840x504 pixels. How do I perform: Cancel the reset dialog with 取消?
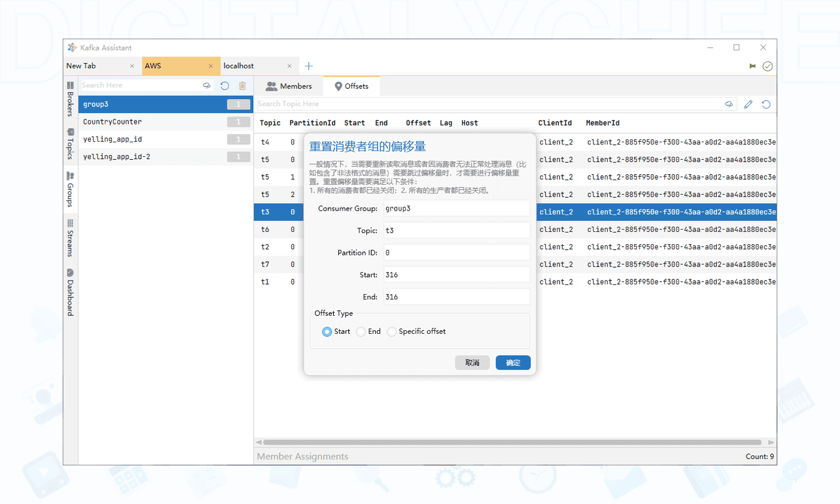(472, 362)
